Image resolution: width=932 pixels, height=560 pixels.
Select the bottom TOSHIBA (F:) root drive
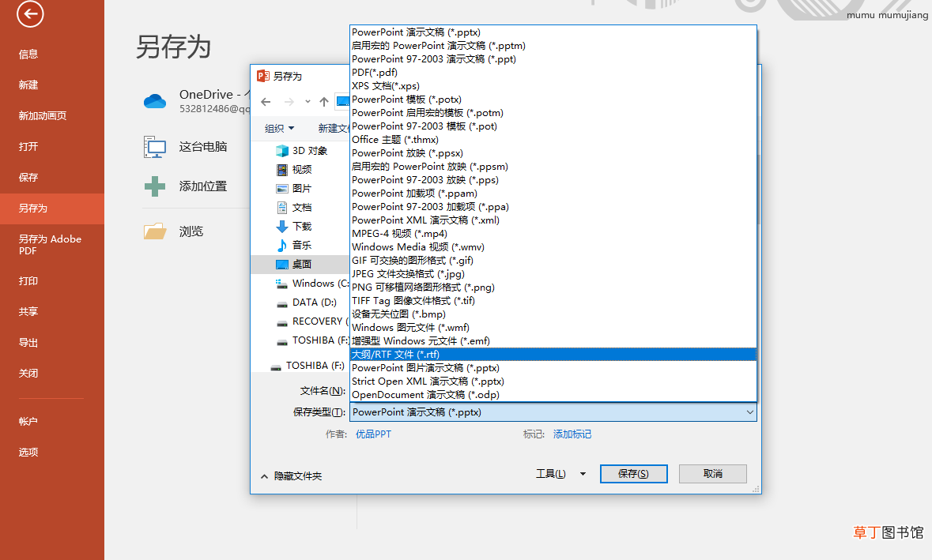(x=308, y=366)
